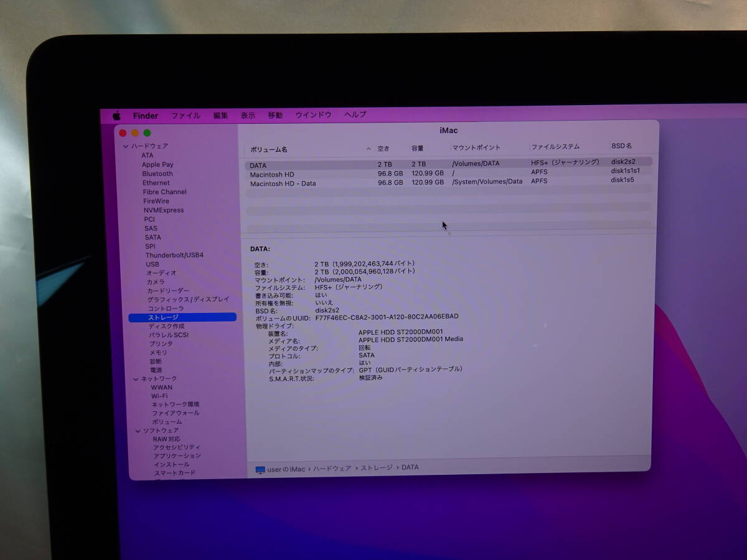Select 電源 in the sidebar
747x560 pixels.
pyautogui.click(x=156, y=370)
